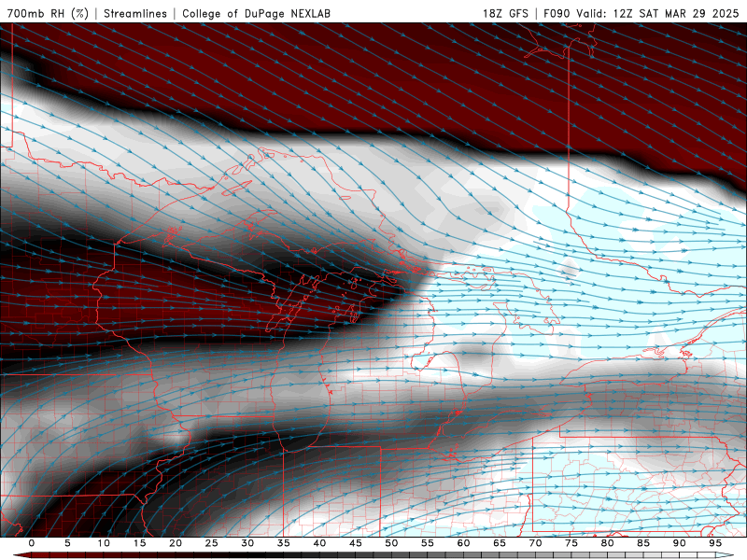Click the colorbar label "45"
This screenshot has width=747, height=560.
[356, 543]
